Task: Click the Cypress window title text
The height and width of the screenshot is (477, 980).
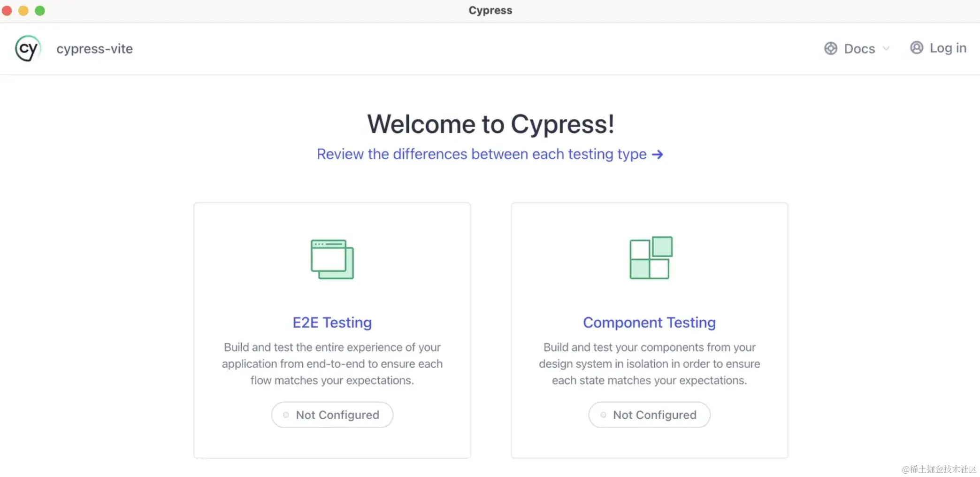Action: (x=490, y=10)
